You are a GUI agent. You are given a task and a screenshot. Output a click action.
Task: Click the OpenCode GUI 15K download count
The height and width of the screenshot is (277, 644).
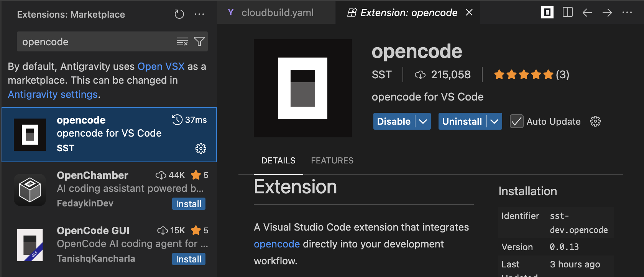point(171,231)
